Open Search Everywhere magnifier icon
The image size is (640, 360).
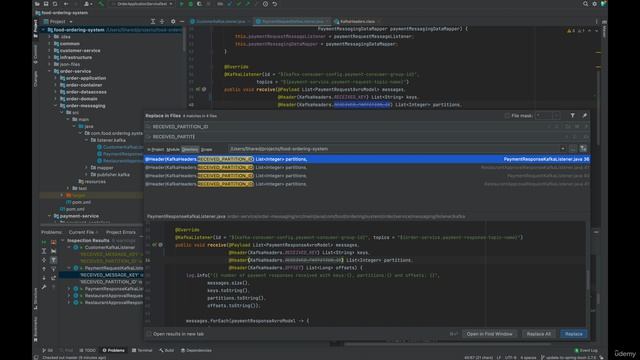(585, 4)
